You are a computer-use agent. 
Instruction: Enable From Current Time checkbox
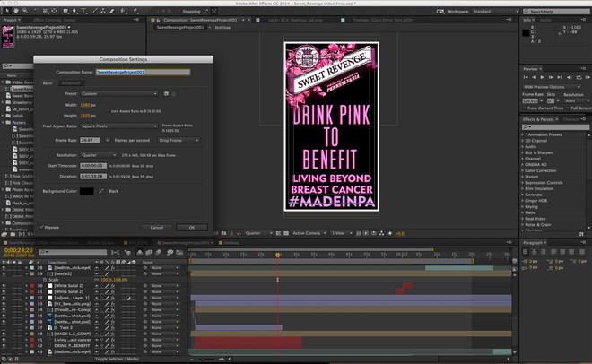tap(524, 108)
